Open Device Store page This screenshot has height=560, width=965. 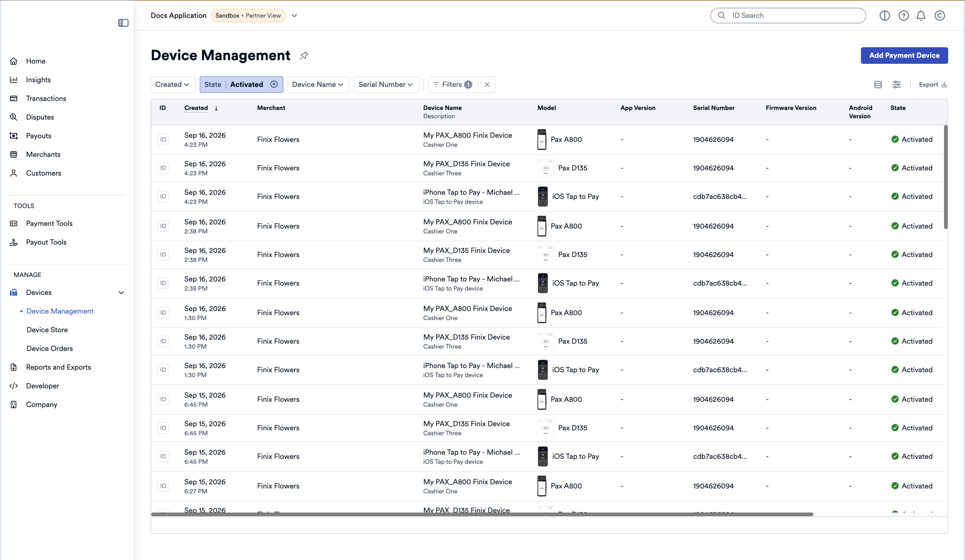point(47,330)
